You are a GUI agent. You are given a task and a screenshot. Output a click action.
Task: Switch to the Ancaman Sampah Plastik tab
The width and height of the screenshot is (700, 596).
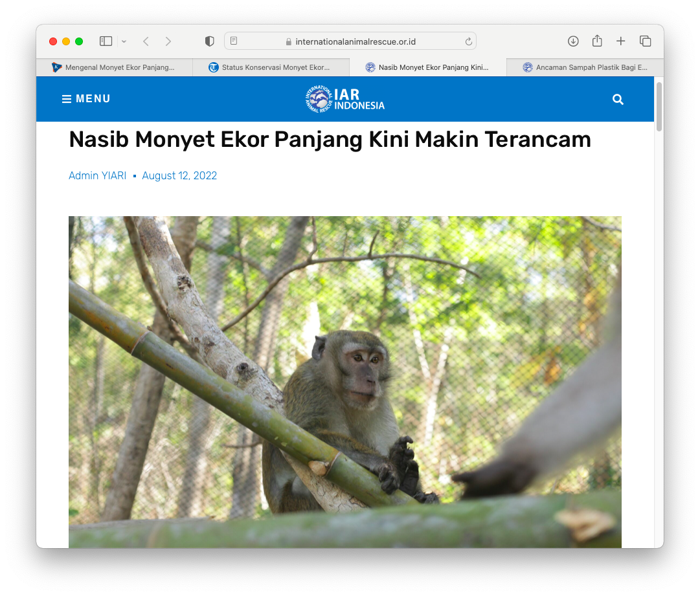[585, 67]
